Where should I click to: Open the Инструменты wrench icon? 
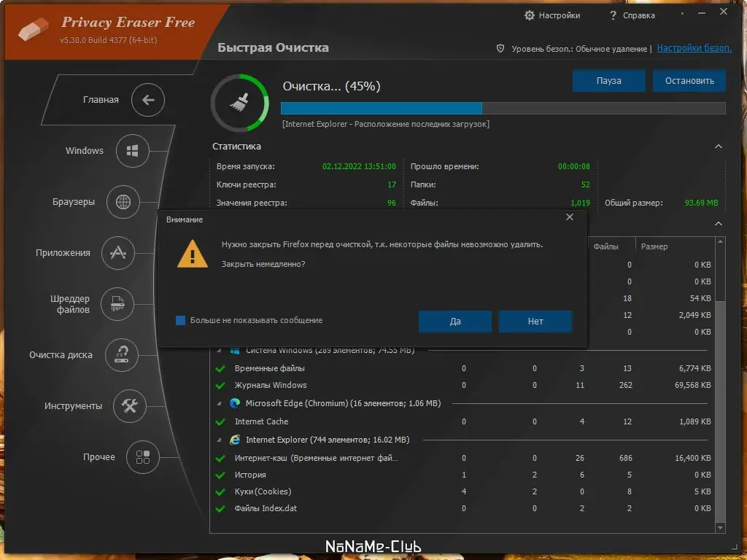(130, 405)
